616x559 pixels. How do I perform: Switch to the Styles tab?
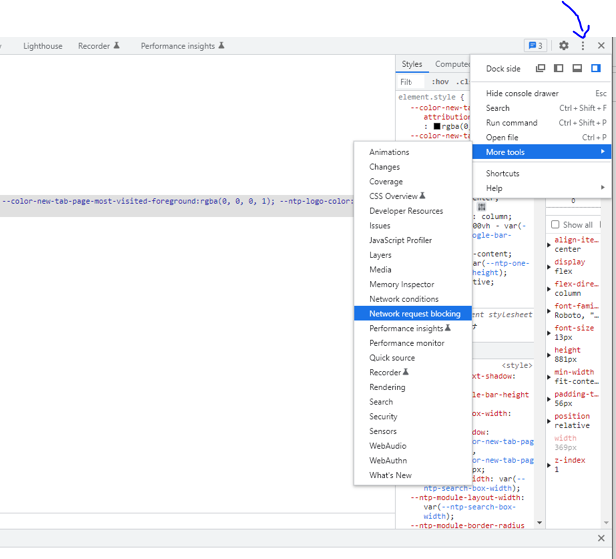412,64
